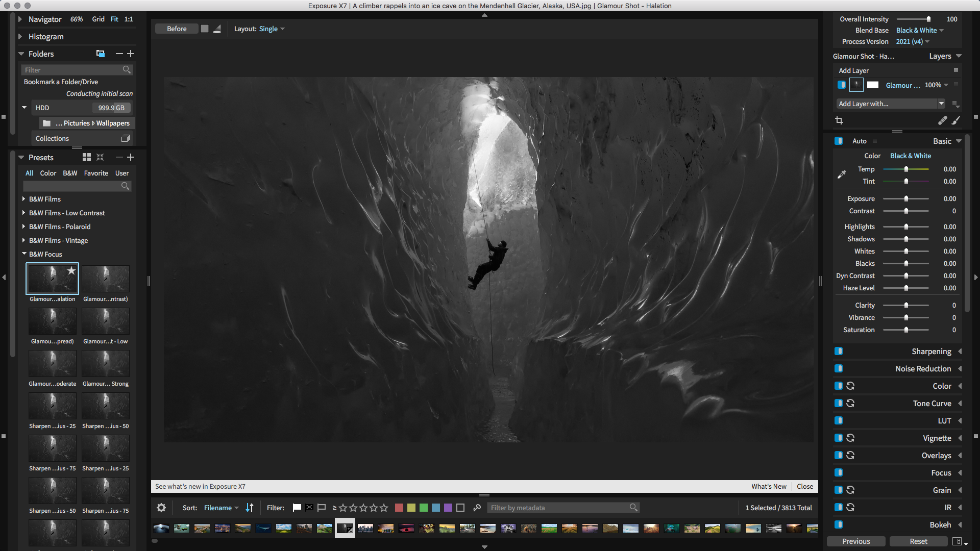Filter by rejected flag icon
Viewport: 980px width, 551px height.
tap(309, 508)
